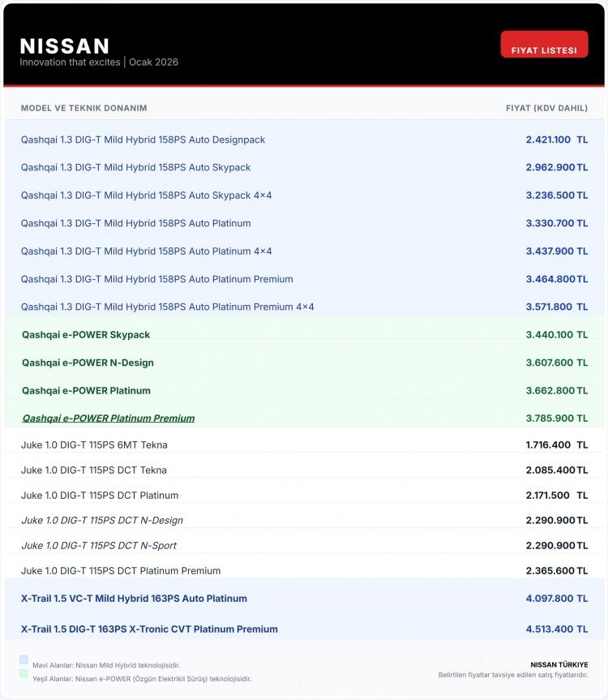
Task: Click the Innovation that excites tagline
Action: tap(71, 62)
